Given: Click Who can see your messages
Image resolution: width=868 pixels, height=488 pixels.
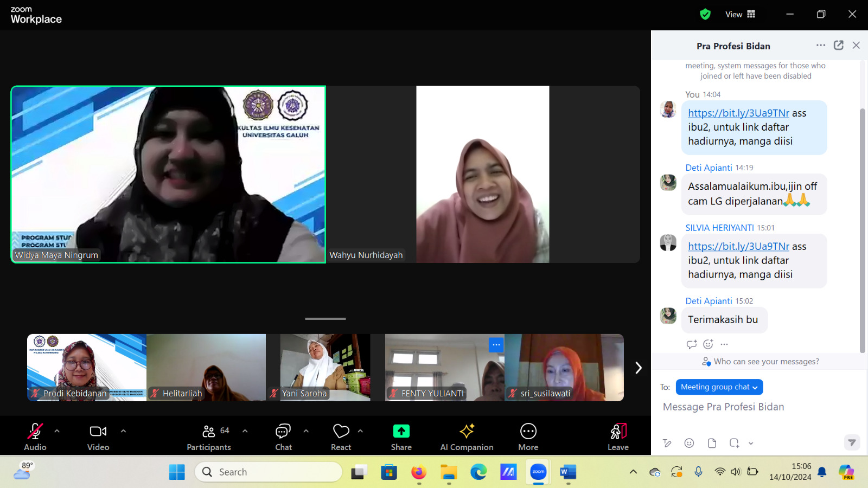Looking at the screenshot, I should click(760, 362).
